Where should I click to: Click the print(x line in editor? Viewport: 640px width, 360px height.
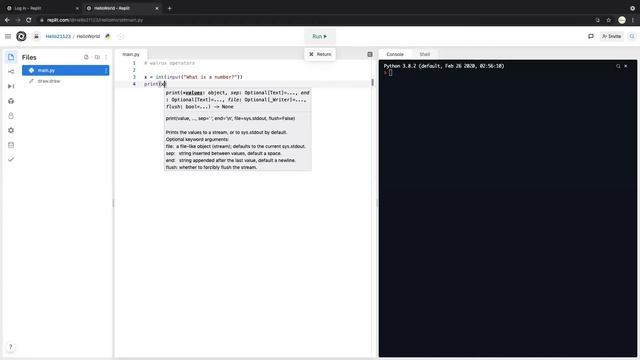155,84
